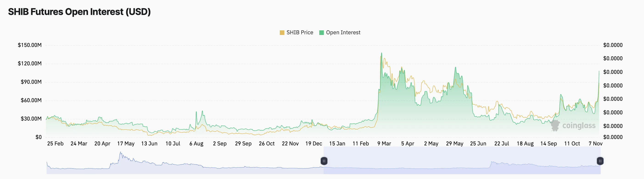Click the 15 Jan date label
Viewport: 644px width, 179px height.
click(x=337, y=144)
